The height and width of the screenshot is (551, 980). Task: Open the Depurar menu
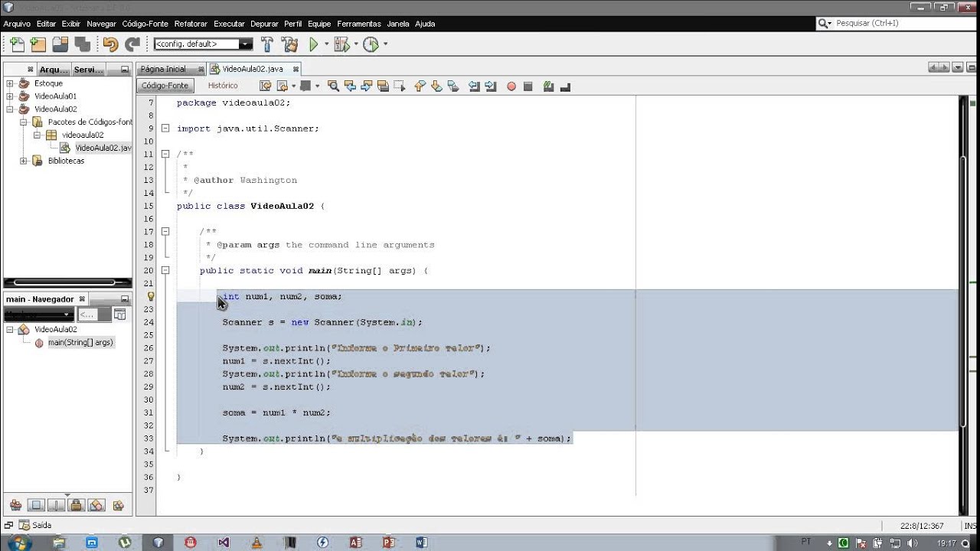pos(264,24)
